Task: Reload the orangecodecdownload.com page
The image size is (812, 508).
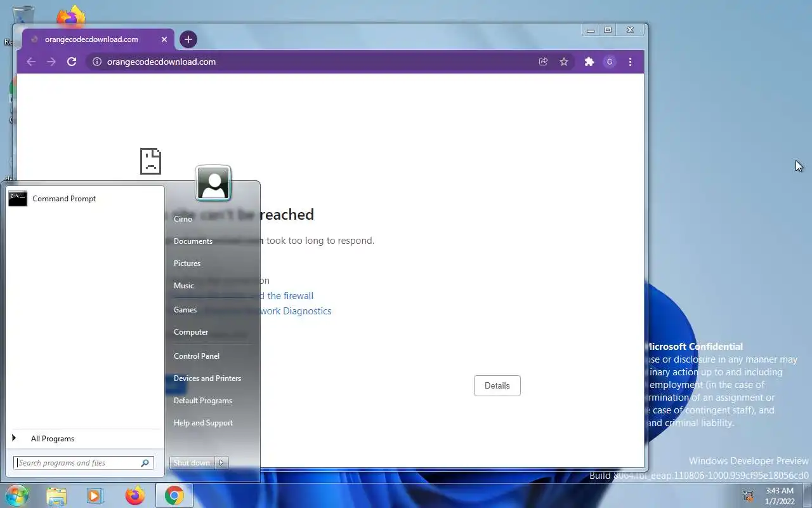Action: (x=72, y=62)
